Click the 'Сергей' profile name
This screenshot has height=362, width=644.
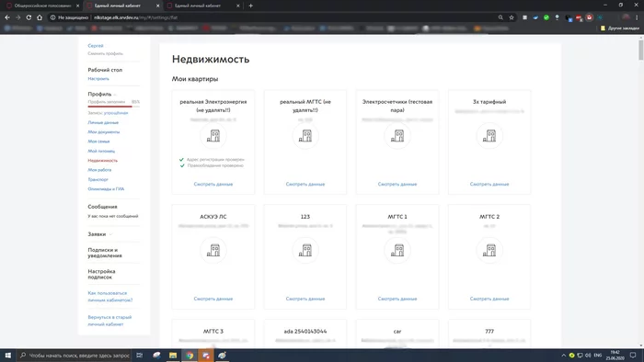pos(96,46)
